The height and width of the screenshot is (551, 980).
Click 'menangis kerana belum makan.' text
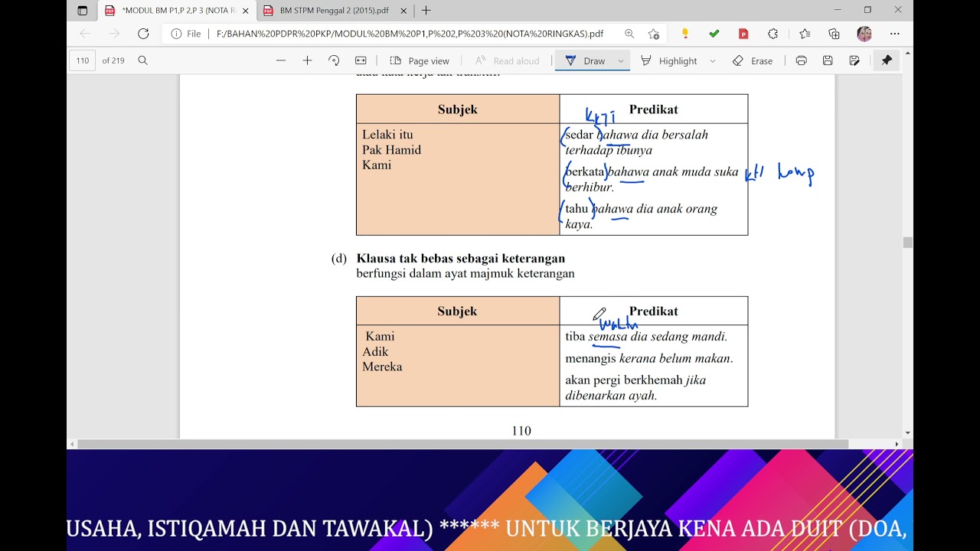(x=649, y=358)
